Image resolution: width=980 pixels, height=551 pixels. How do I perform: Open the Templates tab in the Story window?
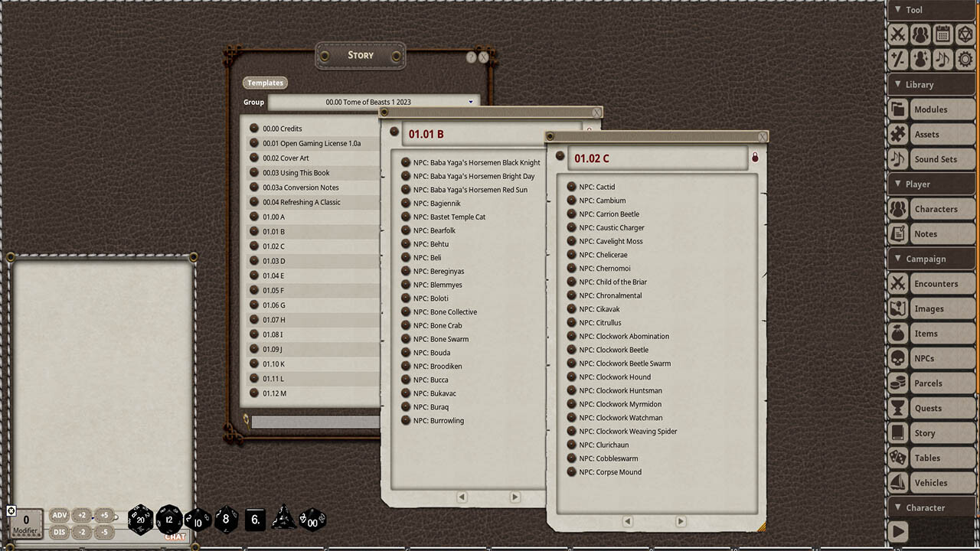click(x=265, y=83)
